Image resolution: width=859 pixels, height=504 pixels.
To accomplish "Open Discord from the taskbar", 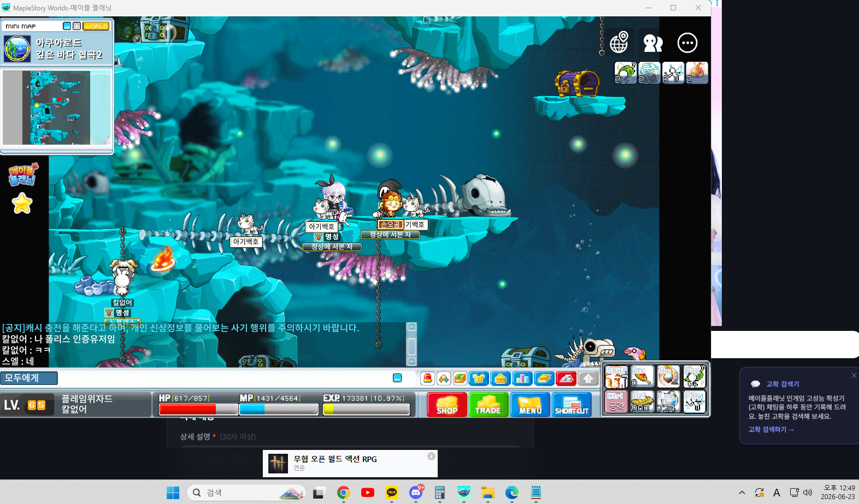I will pos(416,493).
